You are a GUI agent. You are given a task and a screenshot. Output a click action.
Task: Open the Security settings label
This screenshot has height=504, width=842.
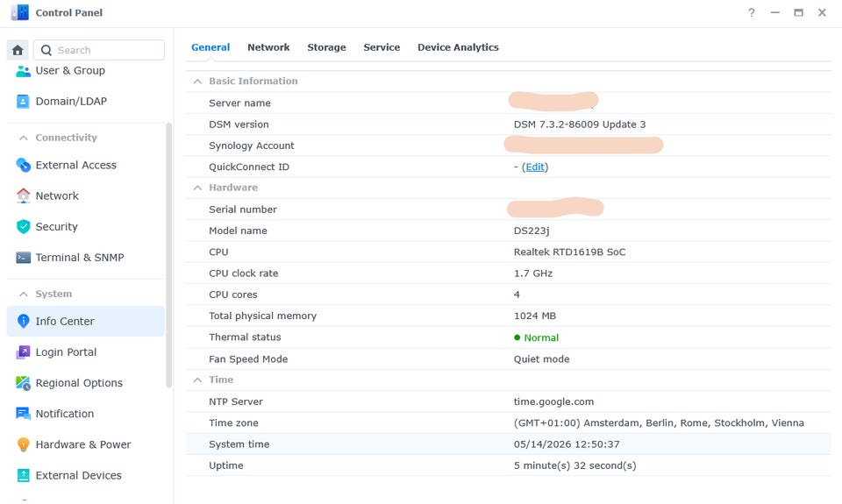click(x=56, y=226)
